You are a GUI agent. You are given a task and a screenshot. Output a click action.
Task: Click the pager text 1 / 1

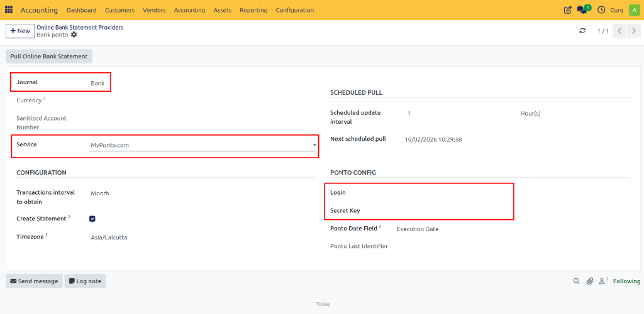(x=603, y=31)
